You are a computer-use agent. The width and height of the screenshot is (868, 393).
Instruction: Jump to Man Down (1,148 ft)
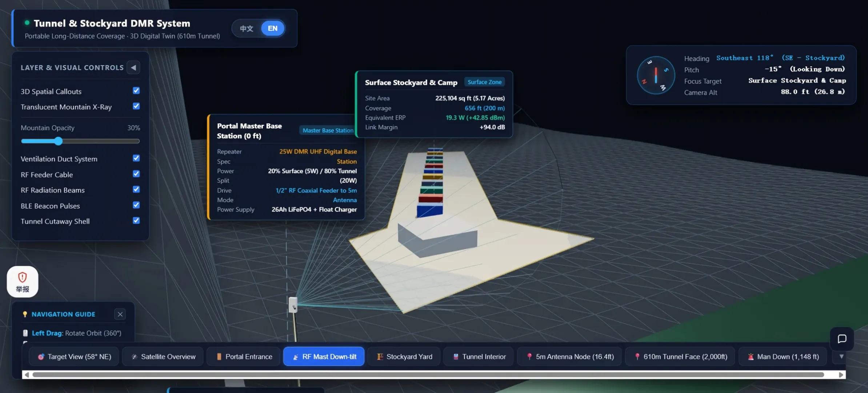[x=783, y=357]
